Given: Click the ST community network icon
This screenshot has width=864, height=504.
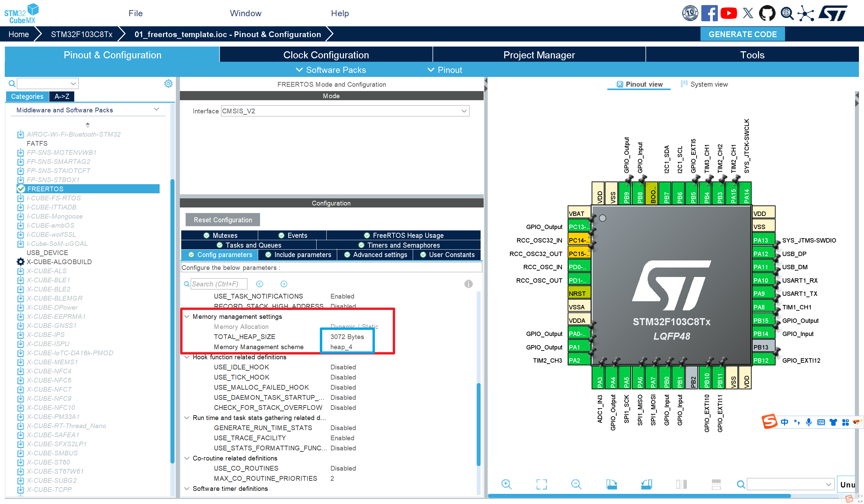Looking at the screenshot, I should pyautogui.click(x=805, y=13).
